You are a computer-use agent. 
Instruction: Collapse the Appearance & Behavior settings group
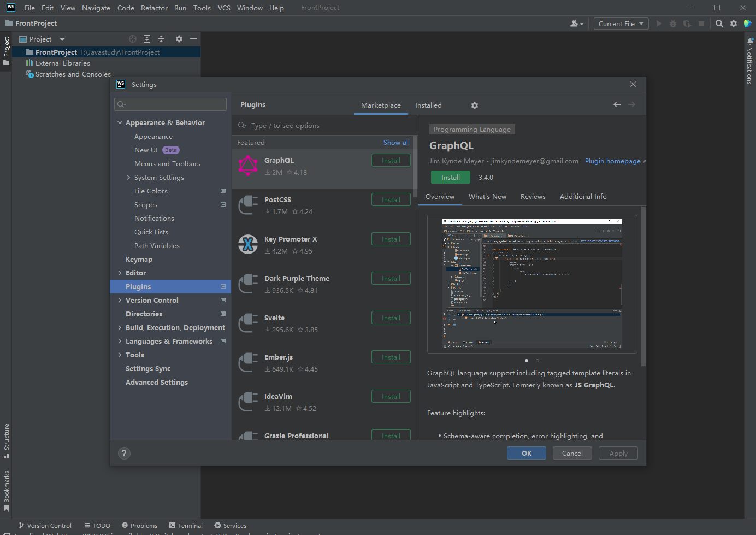(120, 123)
